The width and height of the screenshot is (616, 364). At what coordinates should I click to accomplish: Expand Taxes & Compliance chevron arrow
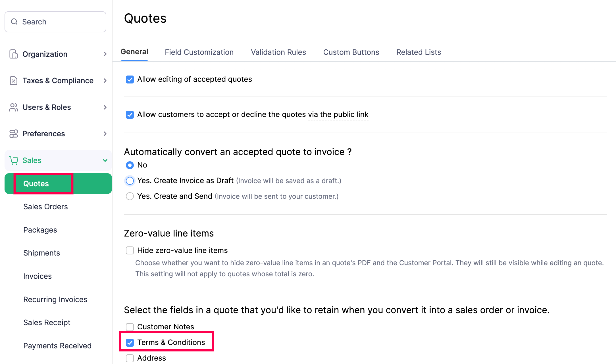coord(105,81)
